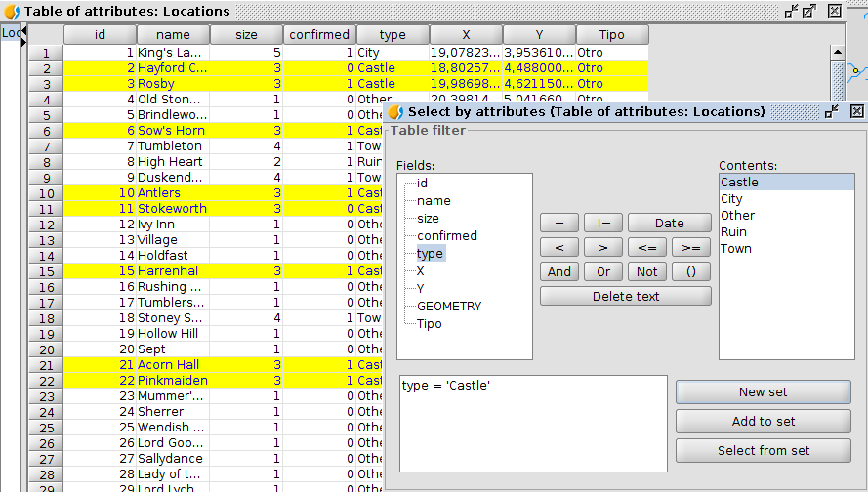The width and height of the screenshot is (868, 492).
Task: Insert the And logical operator
Action: pyautogui.click(x=558, y=271)
